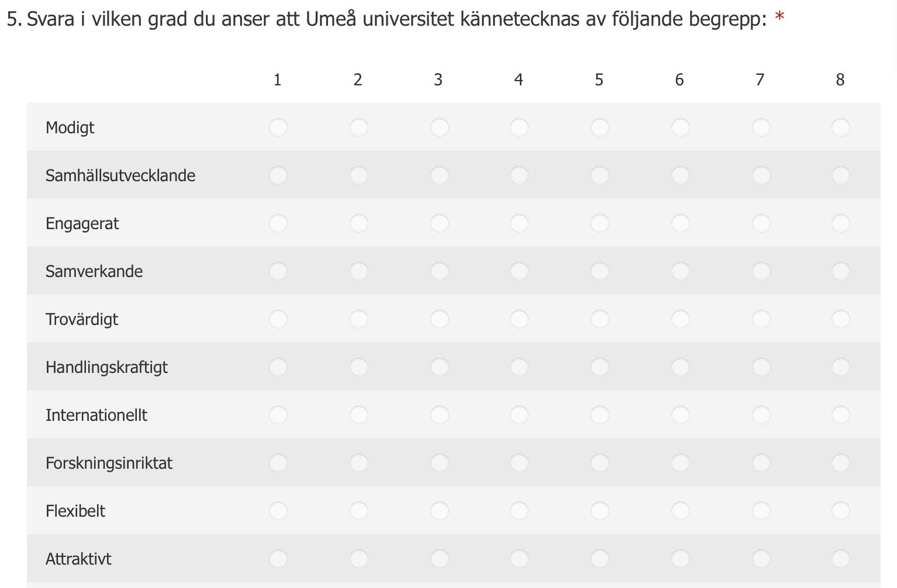Choose rating 1 for Handlingskraftigt
Screen dimensions: 897x588
(x=278, y=367)
